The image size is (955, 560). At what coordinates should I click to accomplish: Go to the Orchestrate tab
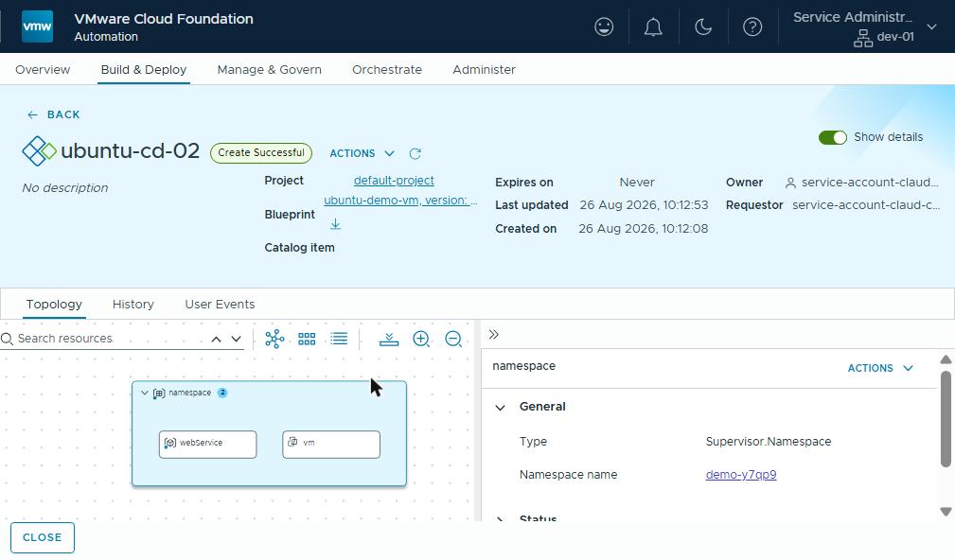387,69
